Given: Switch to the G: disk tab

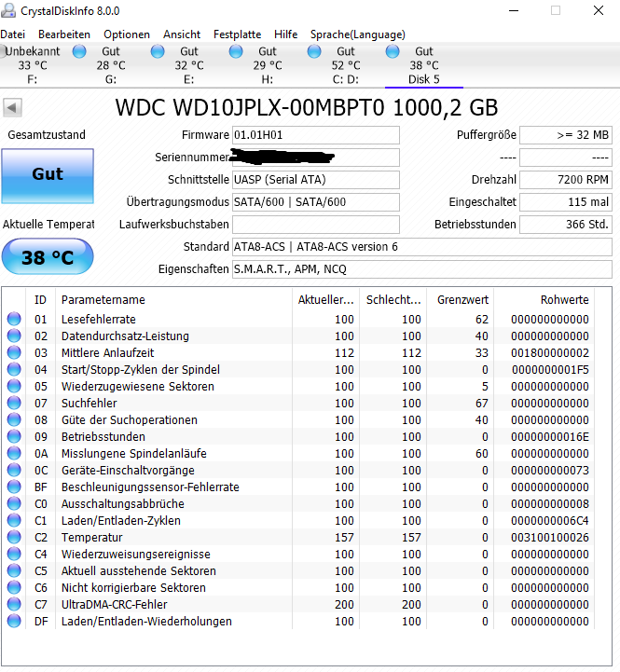Looking at the screenshot, I should (x=111, y=65).
